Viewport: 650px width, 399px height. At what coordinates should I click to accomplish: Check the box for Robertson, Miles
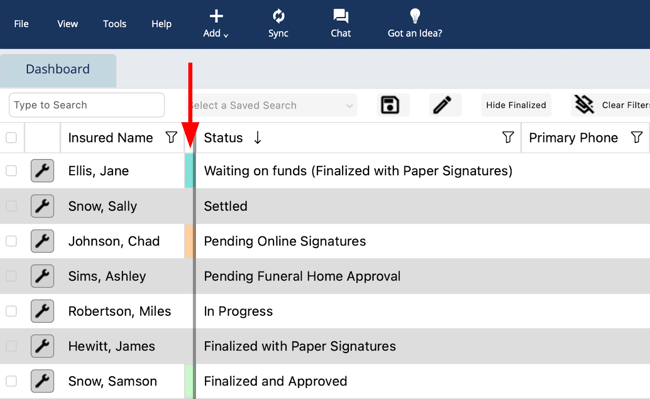[x=12, y=311]
